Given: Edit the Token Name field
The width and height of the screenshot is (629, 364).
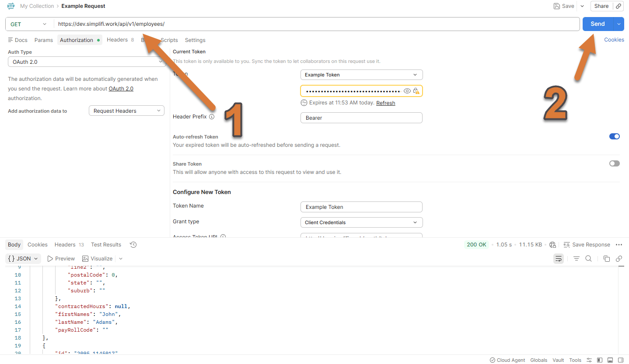Looking at the screenshot, I should tap(361, 207).
